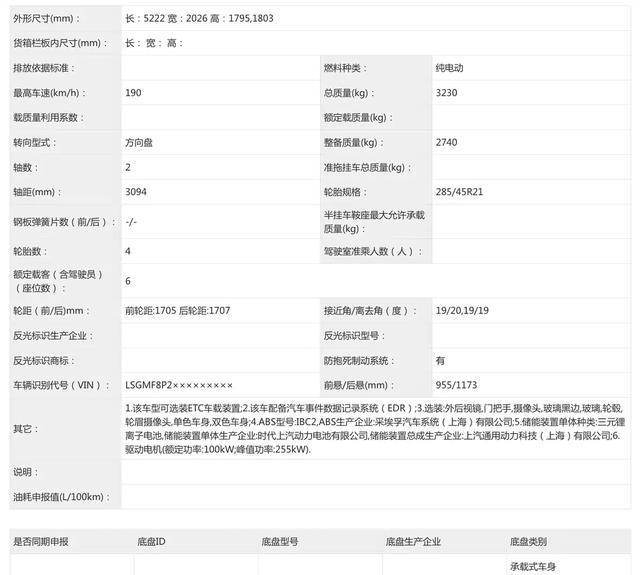The height and width of the screenshot is (575, 640).
Task: Select the 总质量 value 3230
Action: click(x=446, y=93)
